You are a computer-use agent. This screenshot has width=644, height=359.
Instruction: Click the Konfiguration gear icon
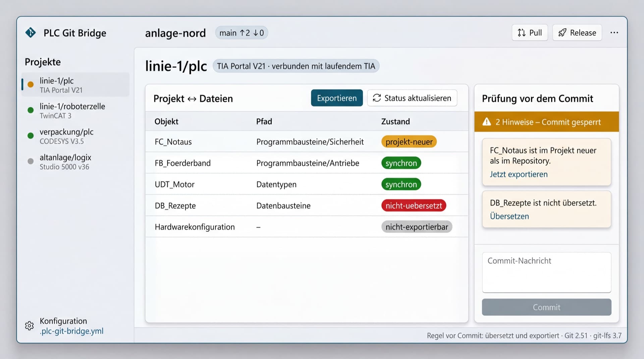click(x=30, y=326)
